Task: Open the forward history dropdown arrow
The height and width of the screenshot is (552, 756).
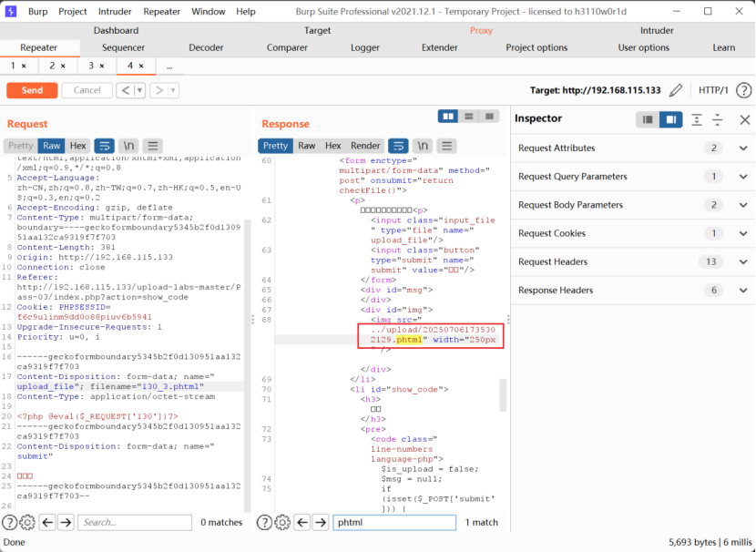Action: [173, 90]
